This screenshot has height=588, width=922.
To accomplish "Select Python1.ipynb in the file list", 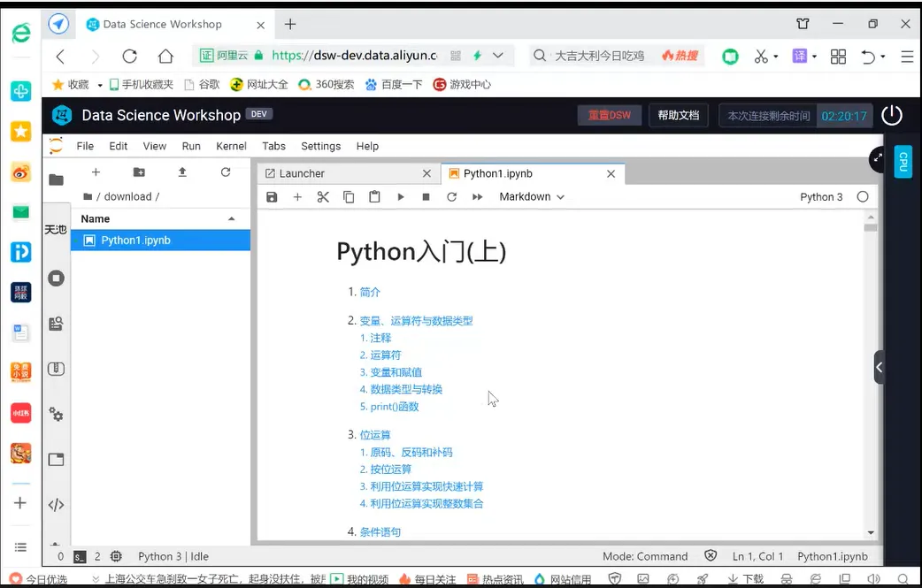I will (160, 241).
